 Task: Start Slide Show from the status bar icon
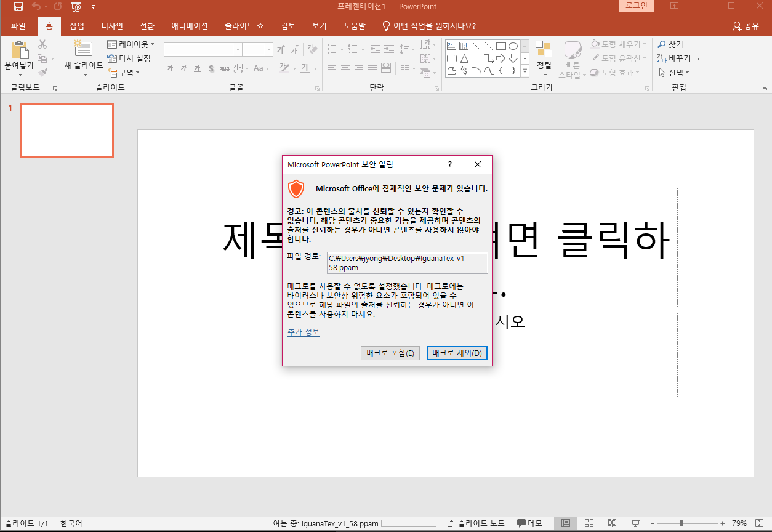pos(635,523)
